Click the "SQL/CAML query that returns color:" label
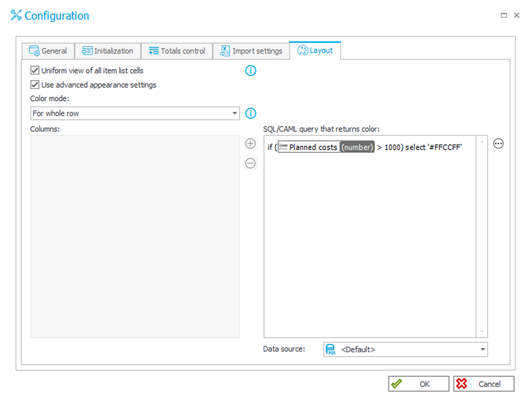 tap(321, 129)
